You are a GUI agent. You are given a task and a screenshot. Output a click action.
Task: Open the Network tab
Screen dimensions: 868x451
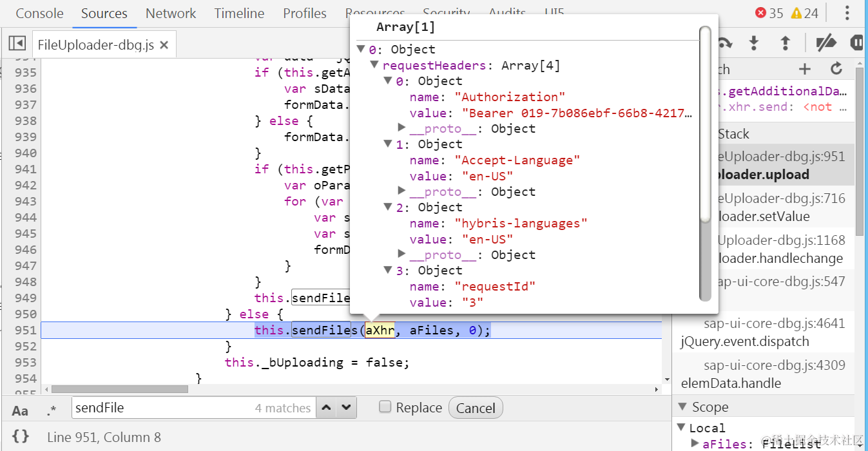pyautogui.click(x=171, y=13)
